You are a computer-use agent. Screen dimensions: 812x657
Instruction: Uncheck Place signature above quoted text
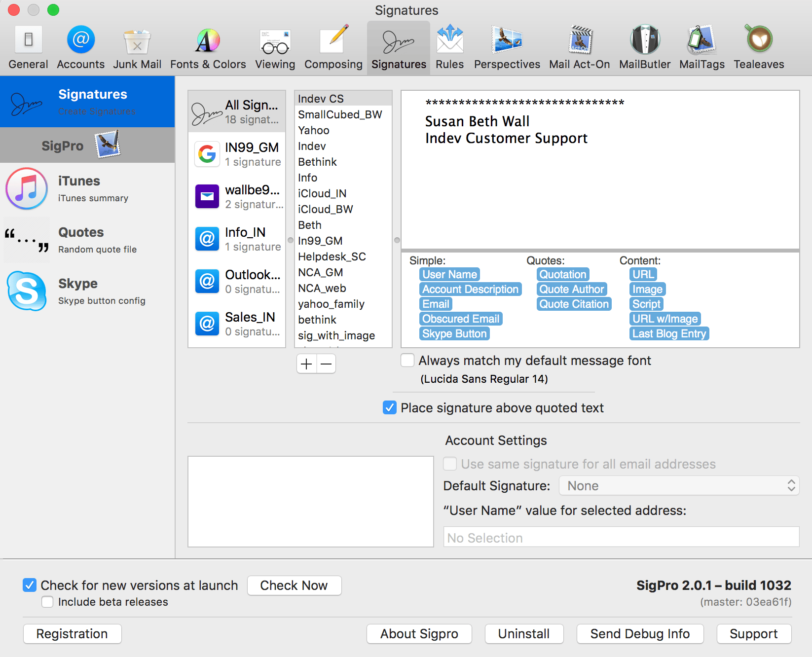(390, 407)
